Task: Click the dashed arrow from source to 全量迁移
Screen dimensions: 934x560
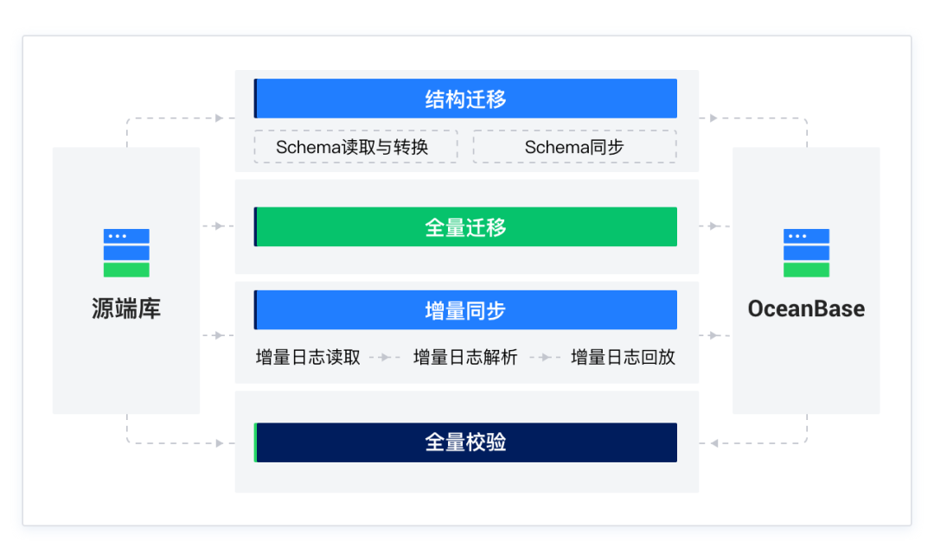Action: [x=217, y=226]
